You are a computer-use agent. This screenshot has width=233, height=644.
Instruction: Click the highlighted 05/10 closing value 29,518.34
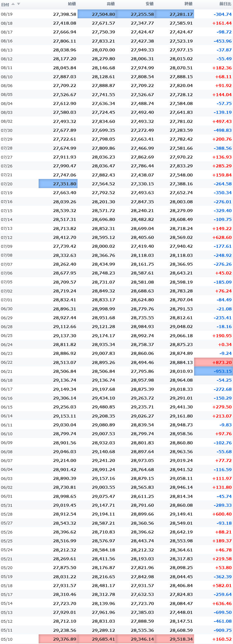[x=175, y=639]
